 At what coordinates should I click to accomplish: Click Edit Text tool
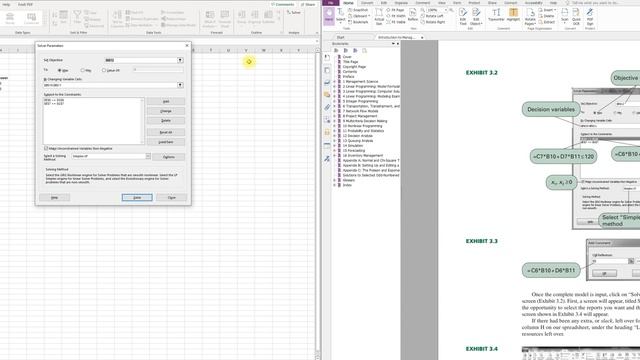463,16
